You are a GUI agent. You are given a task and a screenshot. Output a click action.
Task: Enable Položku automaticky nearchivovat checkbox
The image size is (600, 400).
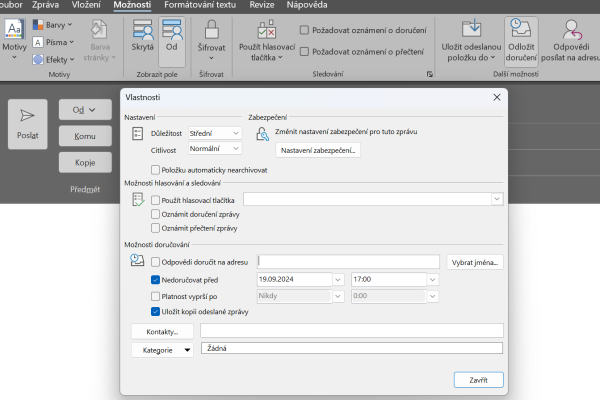pyautogui.click(x=155, y=170)
